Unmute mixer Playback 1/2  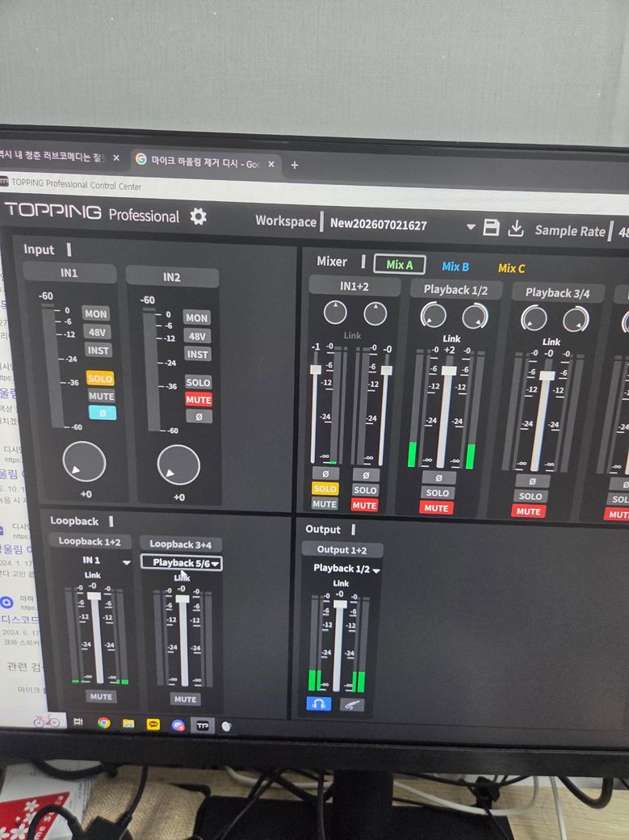point(436,508)
